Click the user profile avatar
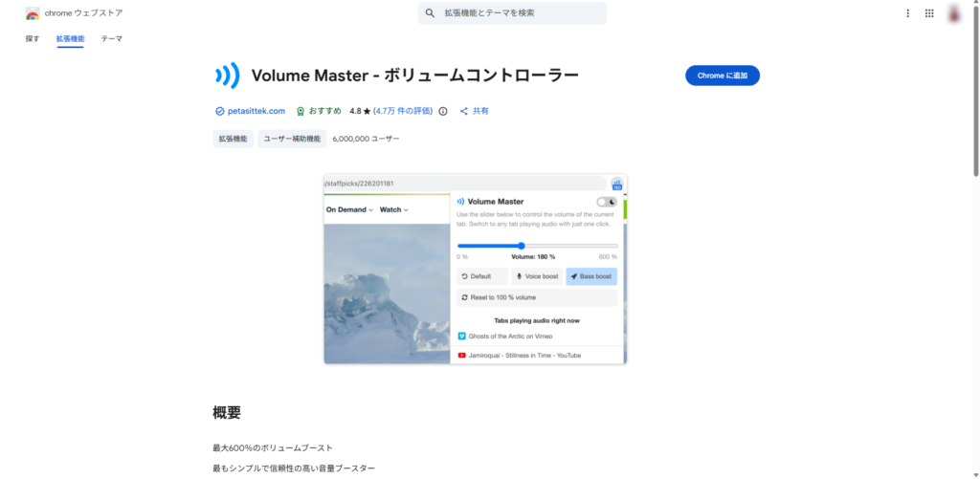980x479 pixels. (x=954, y=13)
